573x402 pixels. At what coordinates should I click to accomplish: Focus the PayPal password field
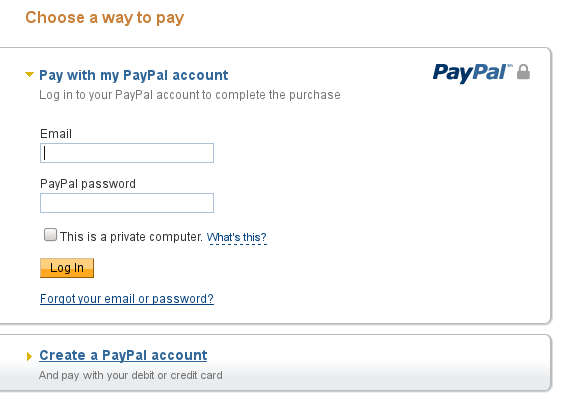pos(127,203)
